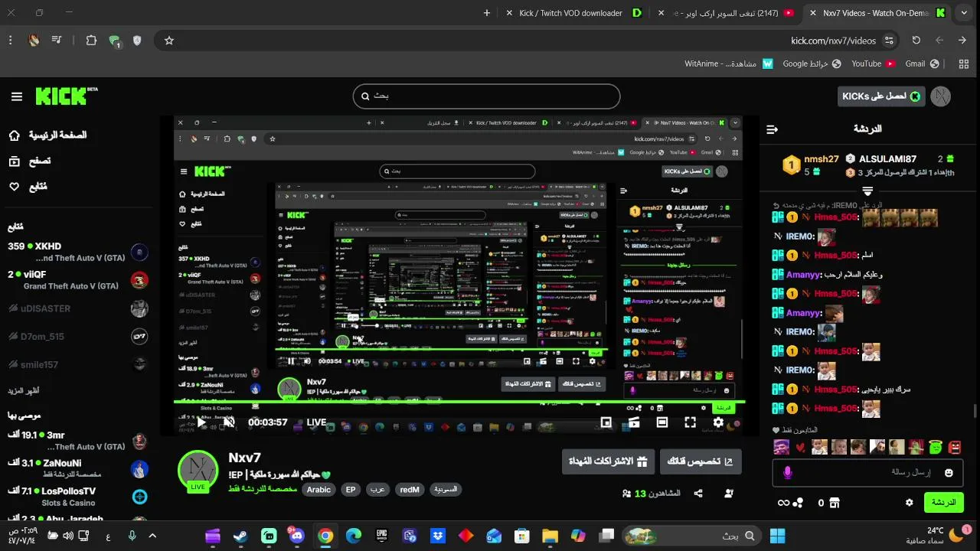Select the Nxv7 Videos browser tab
Viewport: 980px width, 551px height.
pos(877,13)
